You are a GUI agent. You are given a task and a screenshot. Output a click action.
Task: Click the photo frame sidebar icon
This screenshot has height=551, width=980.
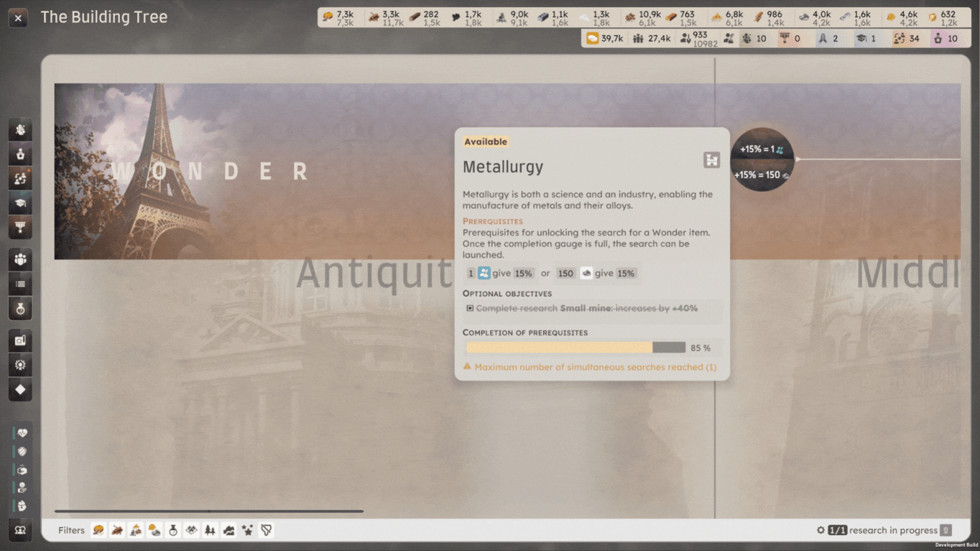click(20, 340)
